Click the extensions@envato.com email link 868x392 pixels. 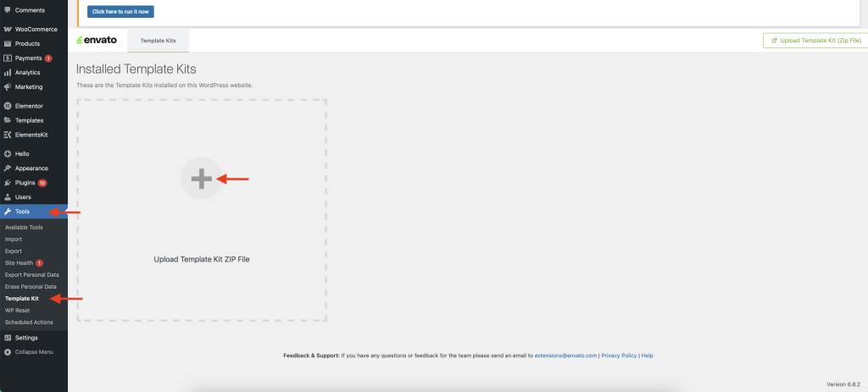pyautogui.click(x=565, y=356)
